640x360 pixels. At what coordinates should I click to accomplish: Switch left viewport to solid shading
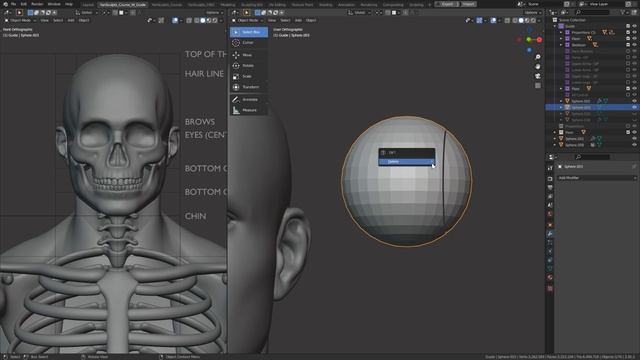pos(202,20)
